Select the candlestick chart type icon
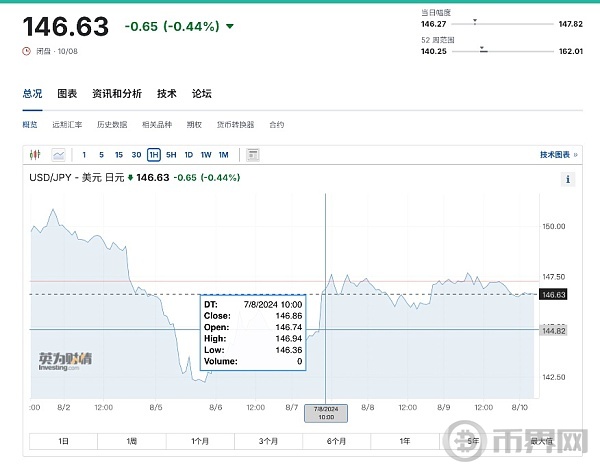The width and height of the screenshot is (600, 476). (x=34, y=155)
